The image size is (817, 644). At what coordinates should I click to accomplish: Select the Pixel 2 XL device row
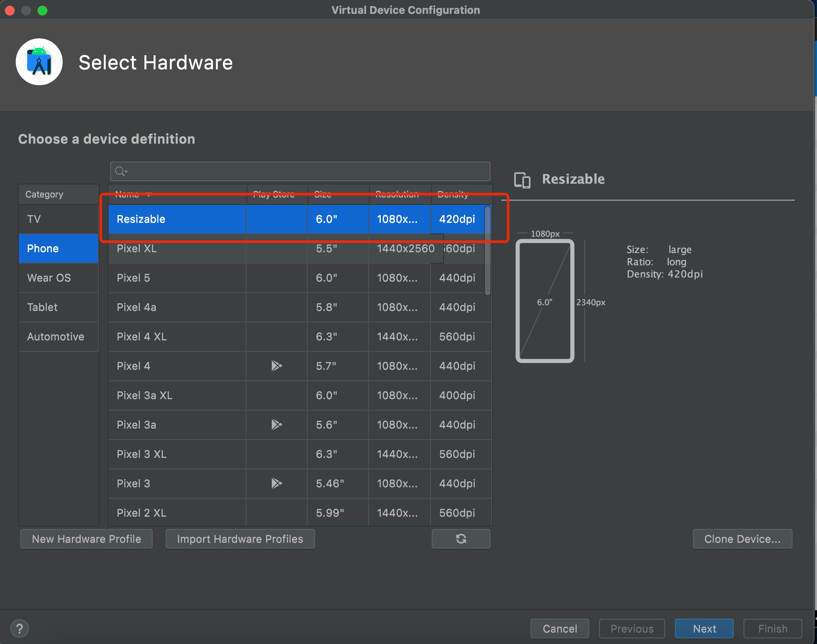click(x=300, y=513)
